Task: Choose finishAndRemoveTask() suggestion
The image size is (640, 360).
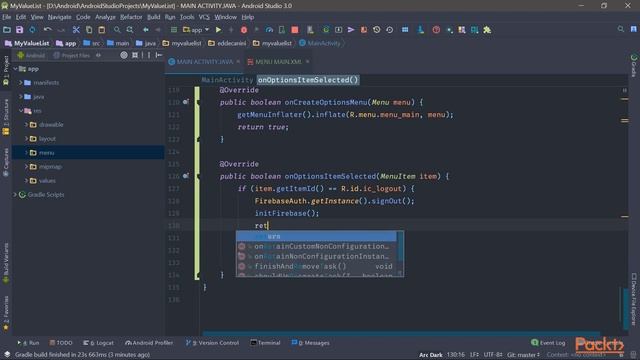Action: click(316, 267)
